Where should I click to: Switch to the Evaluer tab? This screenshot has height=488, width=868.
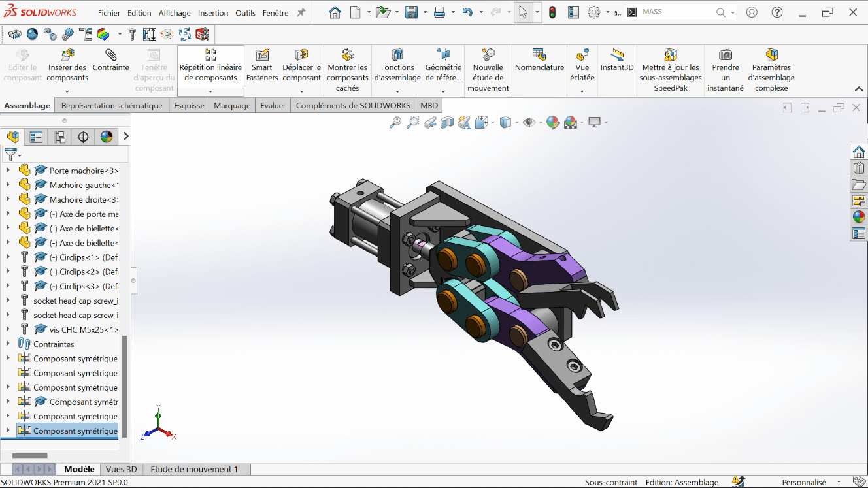coord(273,105)
